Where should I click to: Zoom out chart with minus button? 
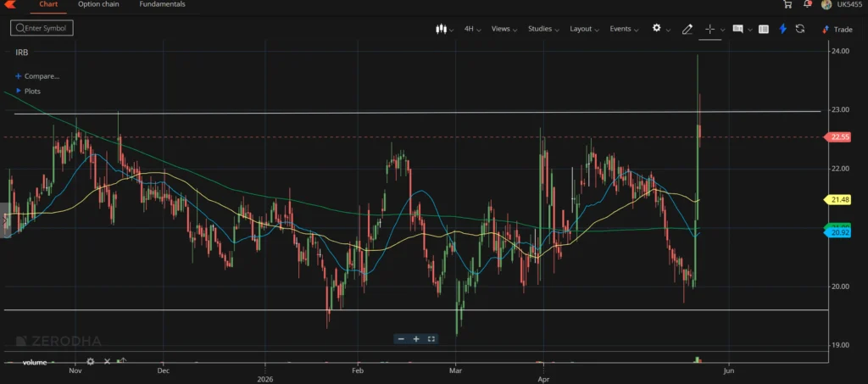(401, 339)
